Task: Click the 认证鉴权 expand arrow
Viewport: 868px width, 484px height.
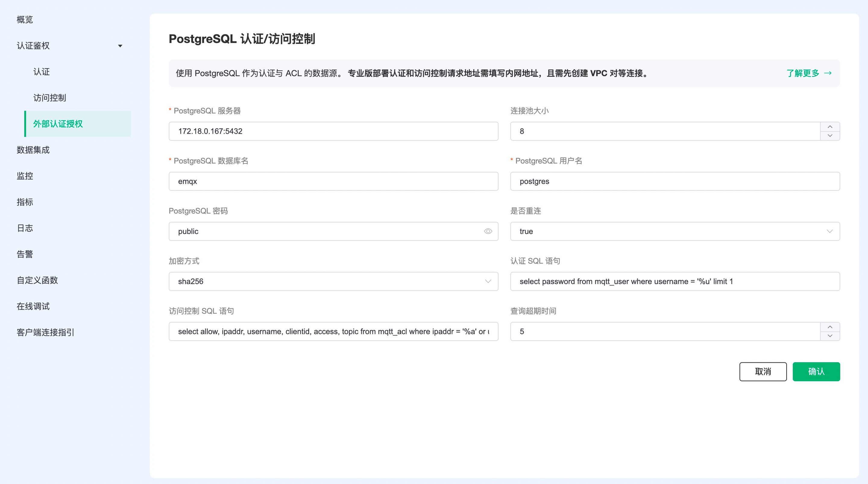Action: 121,46
